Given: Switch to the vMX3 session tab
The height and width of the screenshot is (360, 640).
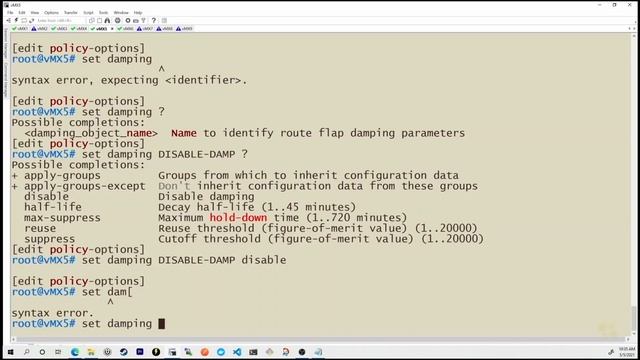Looking at the screenshot, I should (x=59, y=29).
